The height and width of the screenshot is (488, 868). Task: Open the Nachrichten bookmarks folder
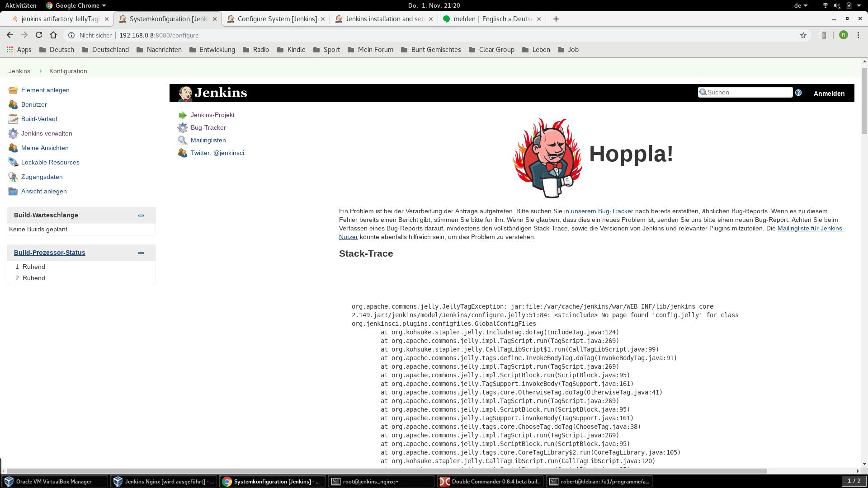[x=159, y=50]
